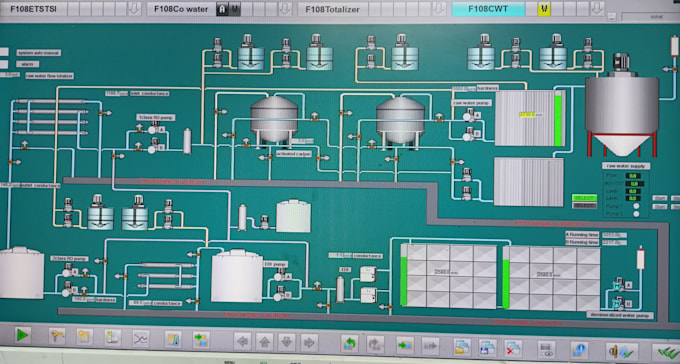Click the B Running time value field

click(x=614, y=243)
